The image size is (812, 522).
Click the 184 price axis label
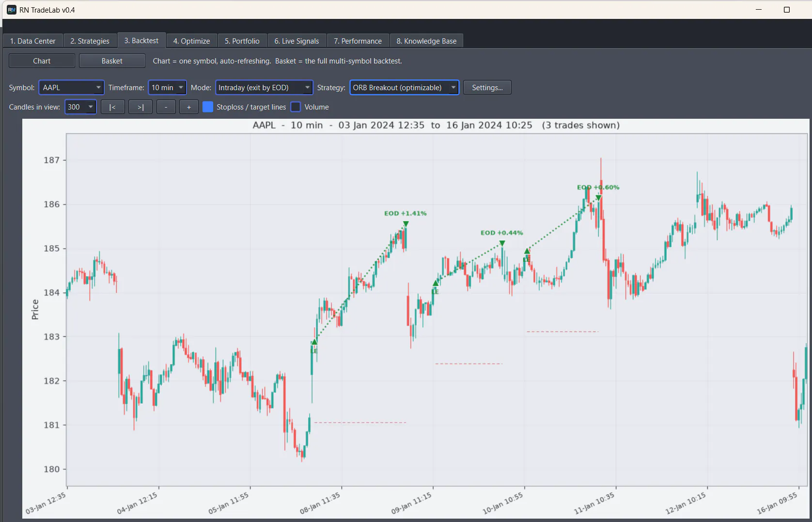coord(52,292)
